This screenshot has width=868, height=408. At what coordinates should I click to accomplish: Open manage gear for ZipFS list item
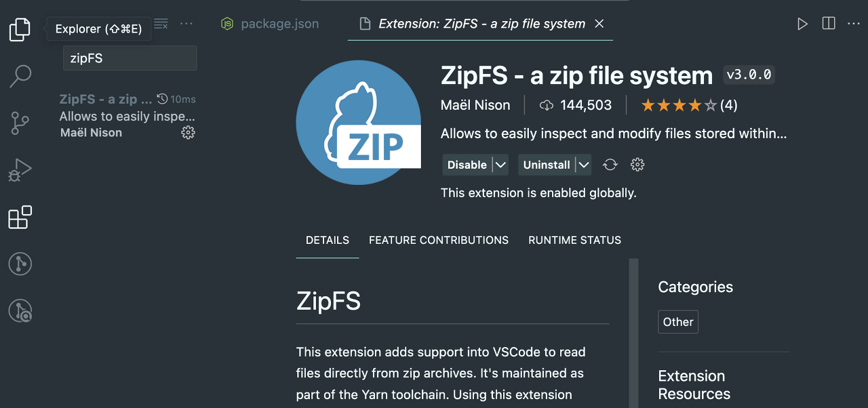point(188,132)
